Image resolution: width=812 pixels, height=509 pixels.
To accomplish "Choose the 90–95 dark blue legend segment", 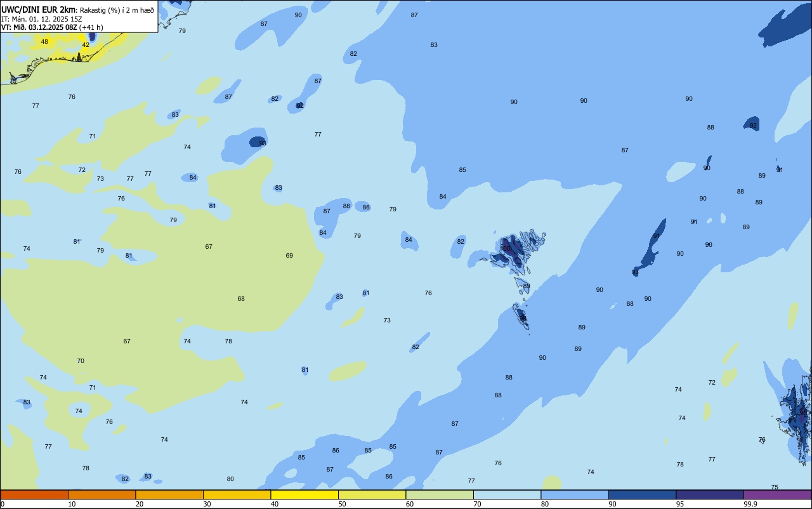I will (642, 494).
